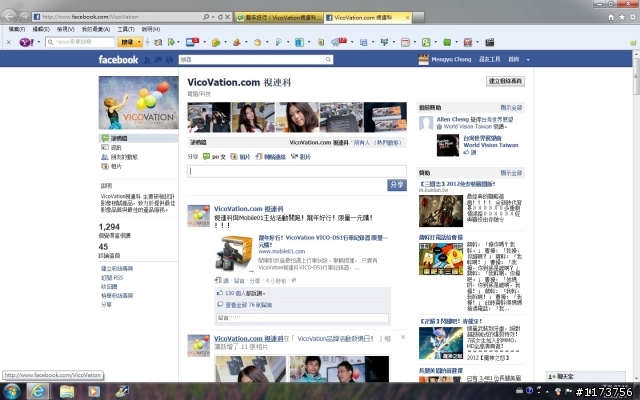Image resolution: width=640 pixels, height=400 pixels.
Task: Click the Yahoo toolbar search box
Action: [80, 42]
